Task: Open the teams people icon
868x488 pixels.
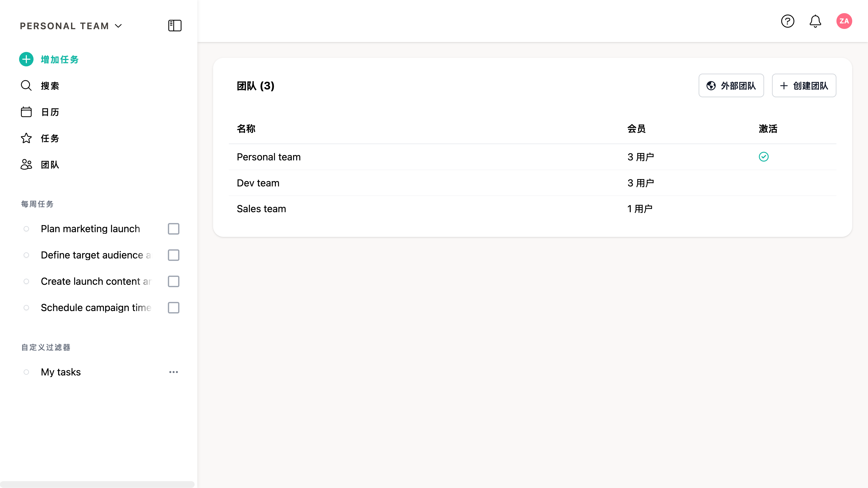Action: click(x=26, y=164)
